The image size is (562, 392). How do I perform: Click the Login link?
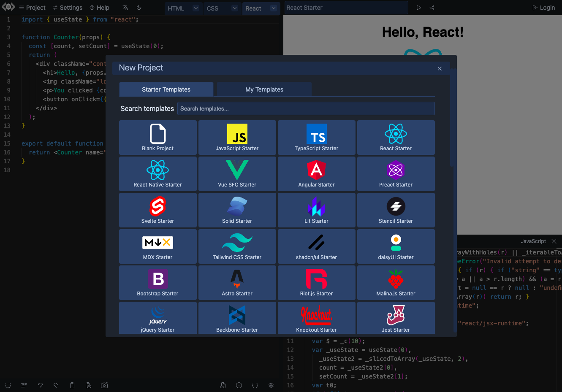[544, 8]
